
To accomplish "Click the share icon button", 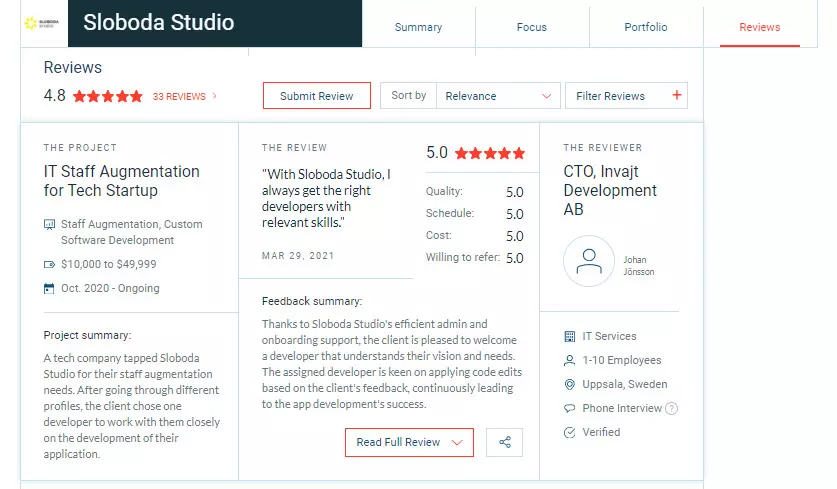I will tap(504, 442).
